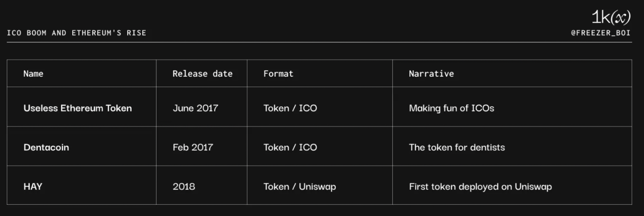
Task: Click the Release date column header
Action: point(202,73)
